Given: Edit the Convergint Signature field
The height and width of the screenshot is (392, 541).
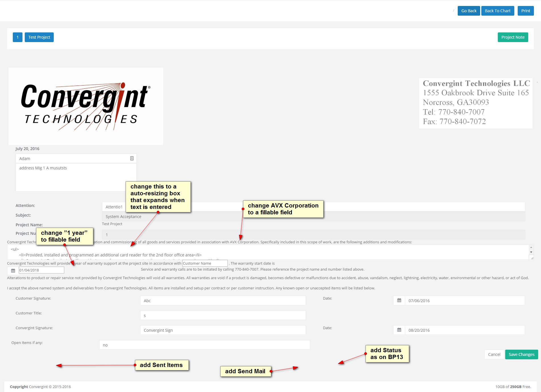Looking at the screenshot, I should click(223, 330).
